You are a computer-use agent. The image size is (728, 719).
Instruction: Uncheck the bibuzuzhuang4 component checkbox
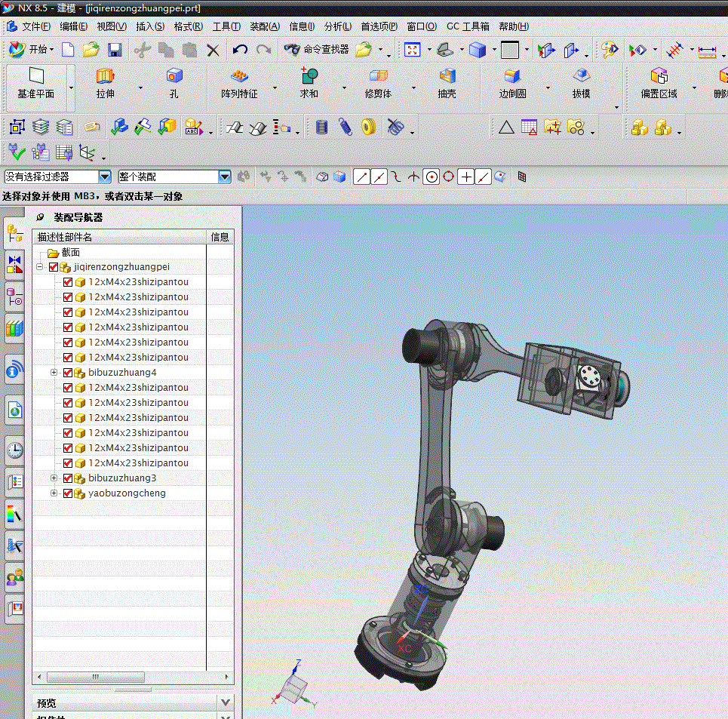point(68,373)
